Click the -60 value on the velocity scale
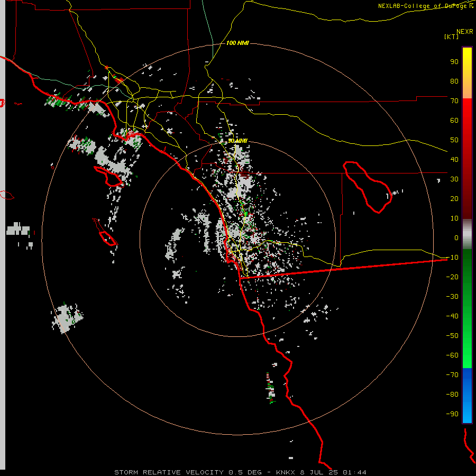This screenshot has height=476, width=476. pos(452,355)
